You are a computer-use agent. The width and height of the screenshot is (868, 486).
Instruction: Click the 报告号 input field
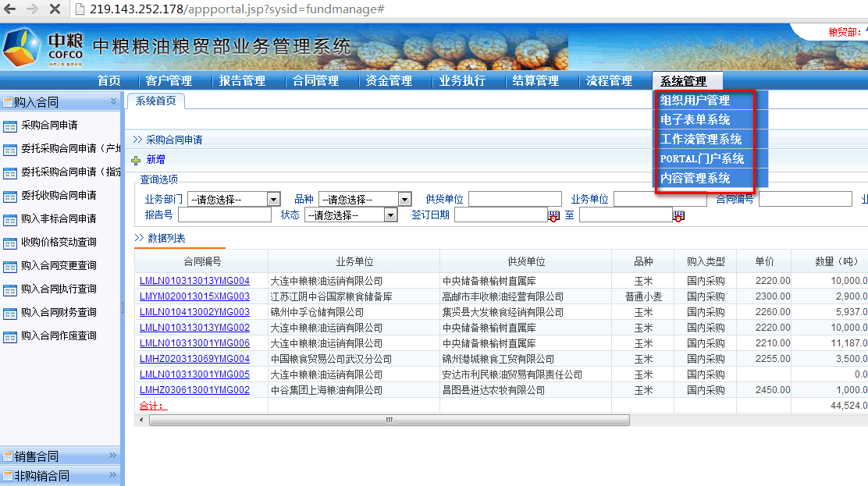pyautogui.click(x=224, y=215)
